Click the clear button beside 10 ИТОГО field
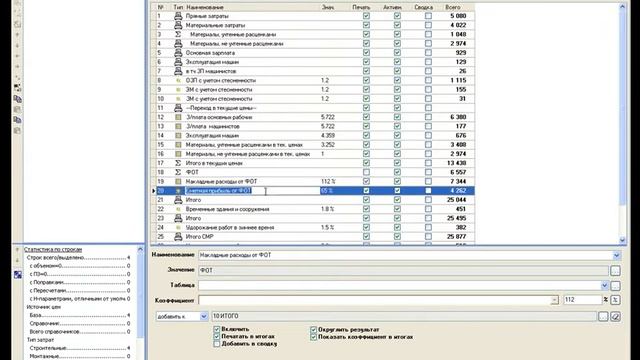Screen dimensions: 640x360 click(616, 316)
